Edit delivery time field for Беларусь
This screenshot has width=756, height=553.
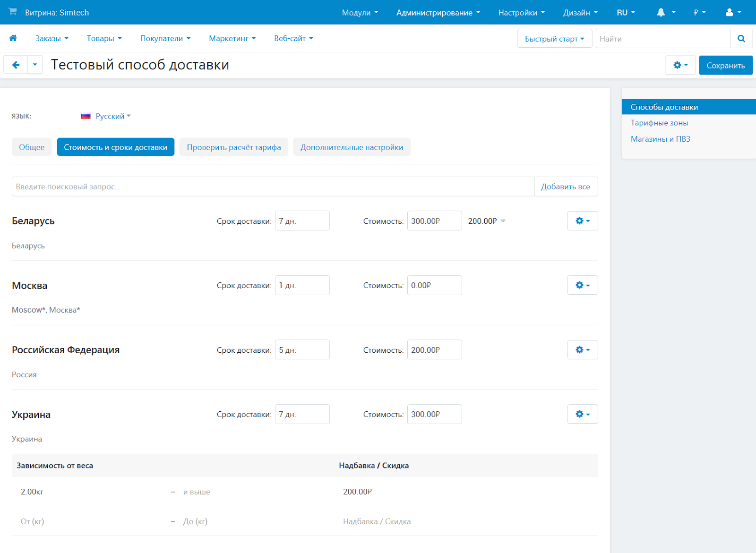(x=302, y=221)
